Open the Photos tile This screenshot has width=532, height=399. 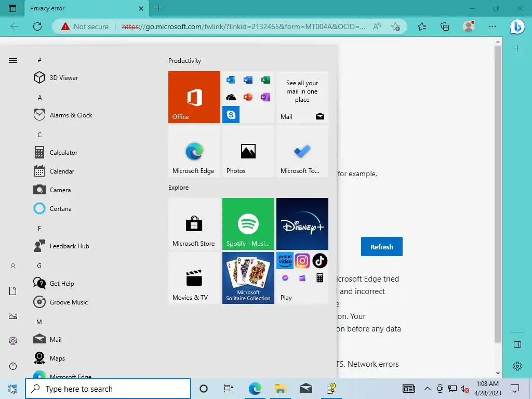(x=248, y=151)
